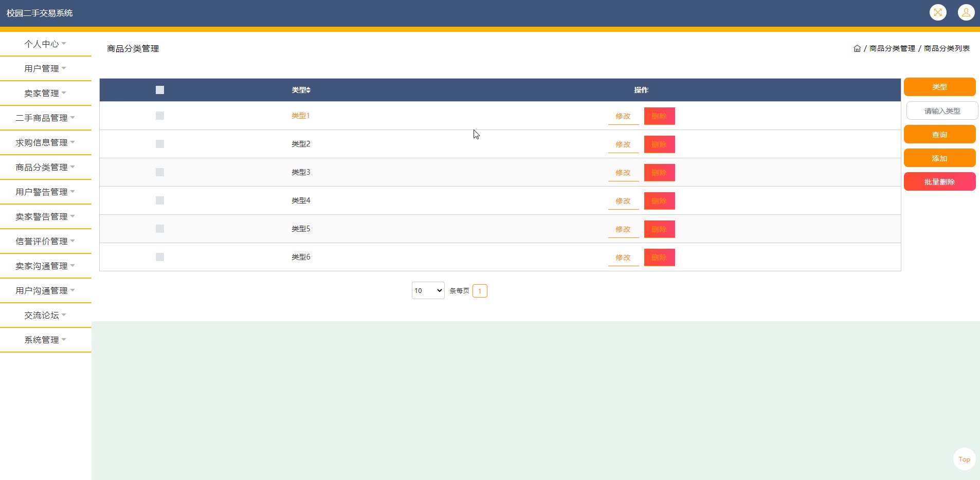Click the 类型1 cell text
The image size is (980, 480).
tap(301, 116)
